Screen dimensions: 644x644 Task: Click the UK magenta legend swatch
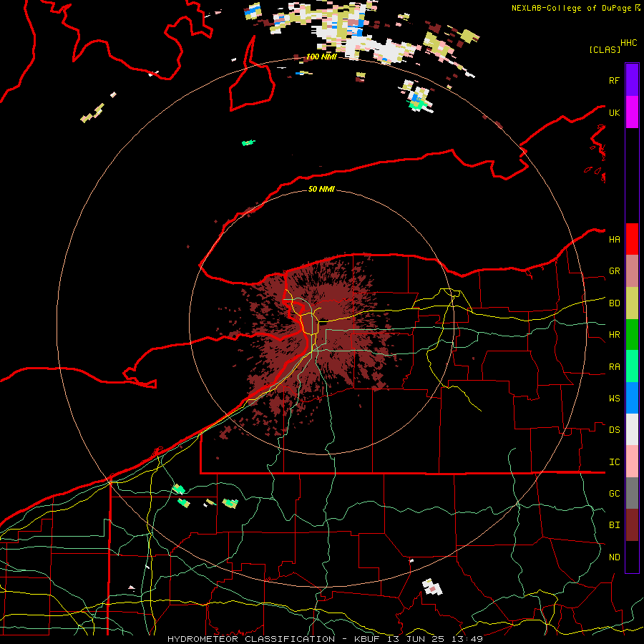(632, 112)
